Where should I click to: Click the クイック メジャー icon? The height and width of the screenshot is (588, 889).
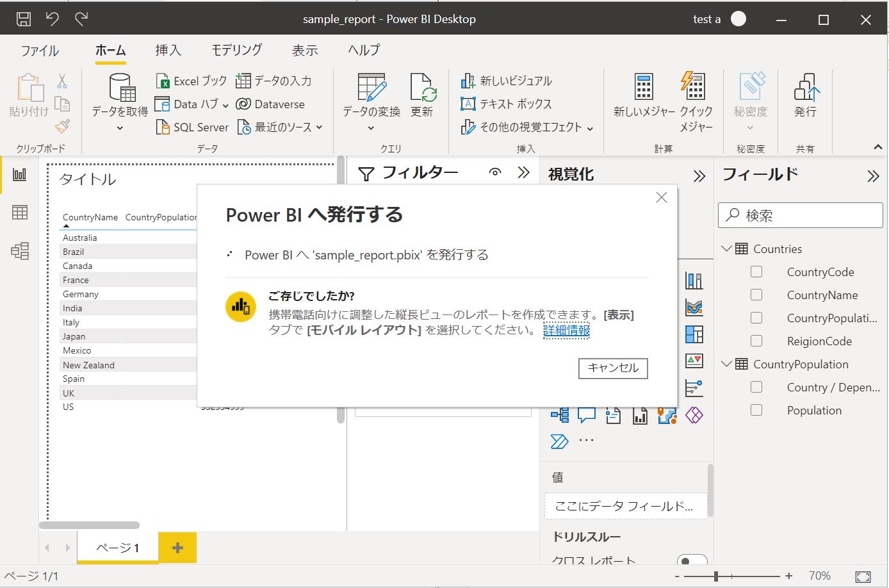pos(694,86)
